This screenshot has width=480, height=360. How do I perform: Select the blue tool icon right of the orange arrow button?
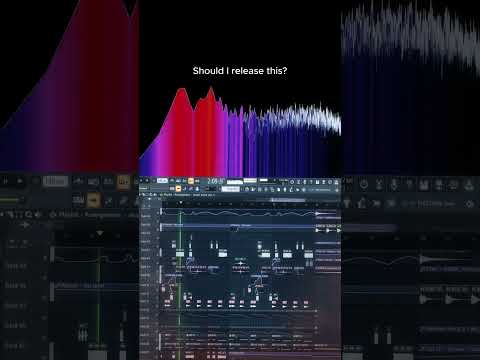click(184, 189)
